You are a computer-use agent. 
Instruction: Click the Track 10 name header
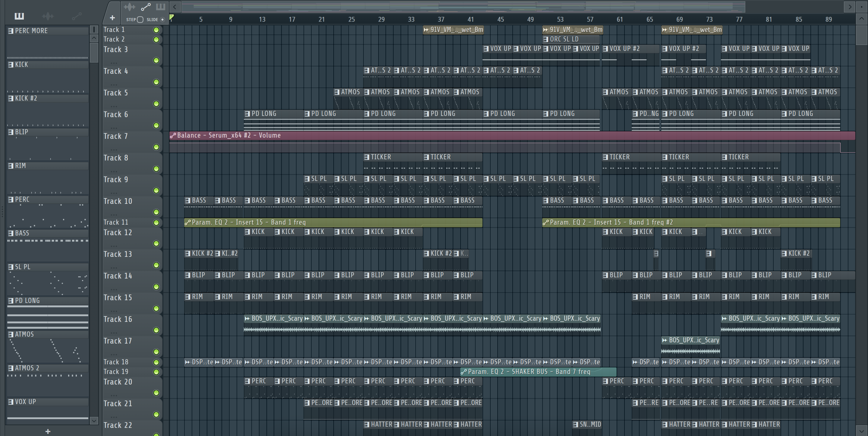(118, 201)
